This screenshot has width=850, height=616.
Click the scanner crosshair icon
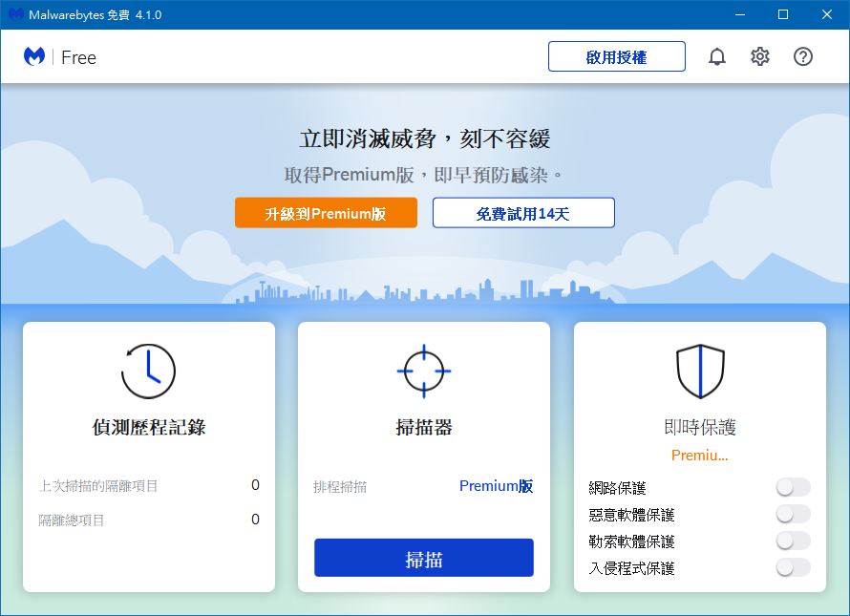coord(424,372)
